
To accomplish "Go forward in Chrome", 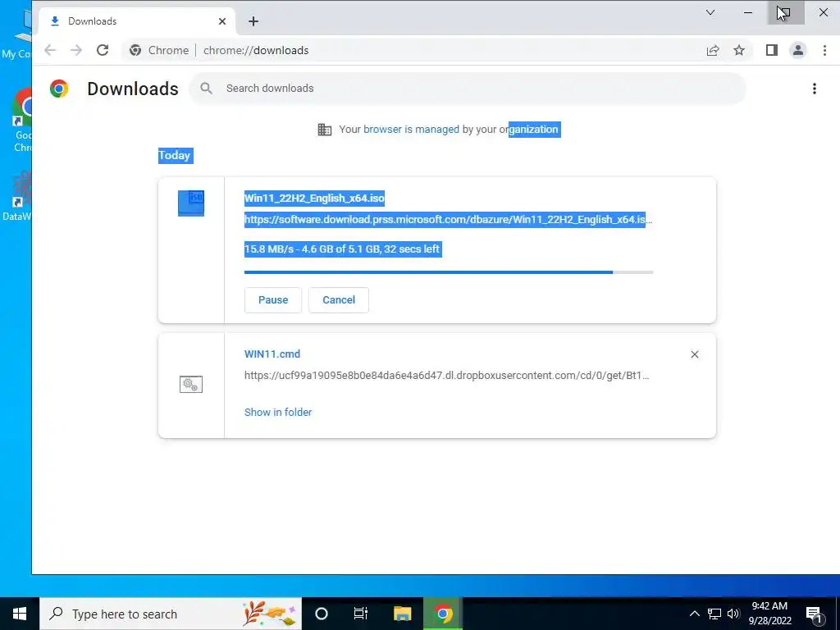I will (76, 50).
